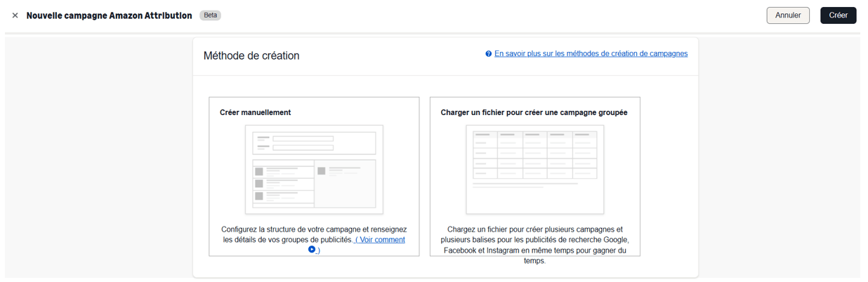Open link En savoir plus sur les méthodes
The height and width of the screenshot is (282, 868).
click(x=591, y=53)
